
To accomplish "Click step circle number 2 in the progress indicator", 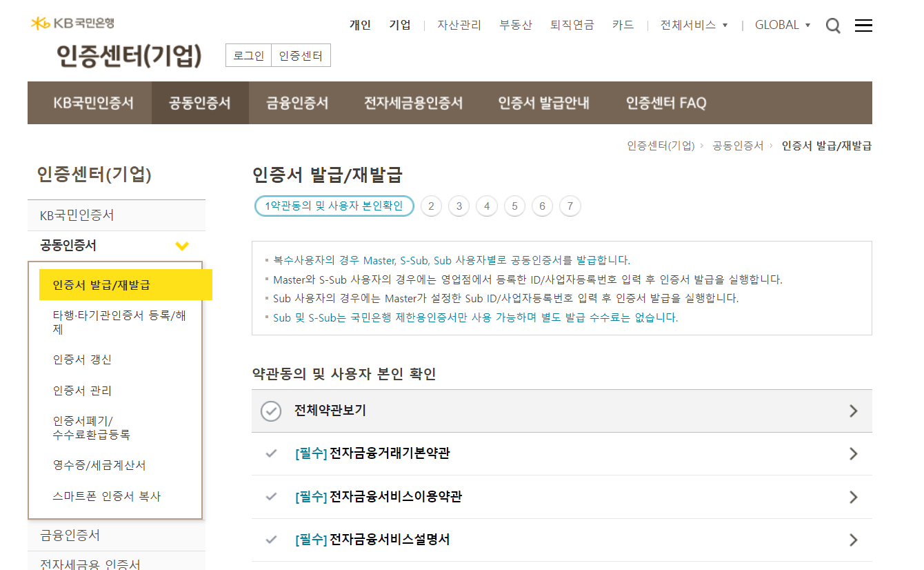I will click(x=431, y=206).
